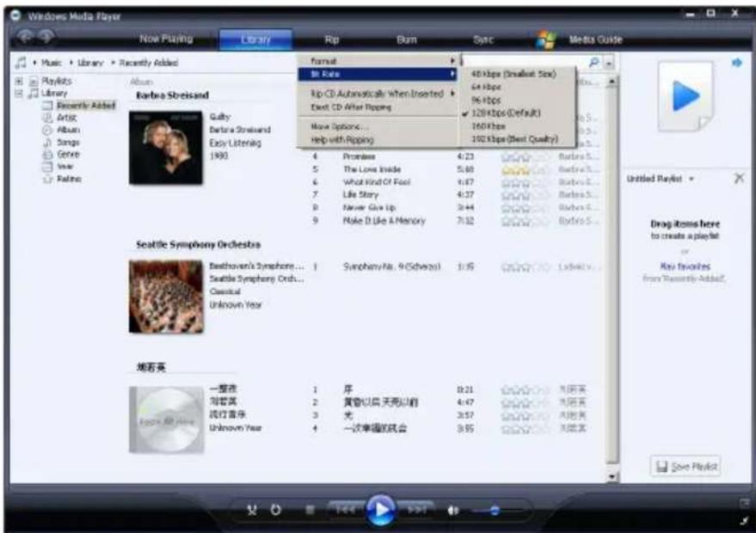Viewport: 756px width, 533px height.
Task: Select 64 Kbps bit rate
Action: 517,87
